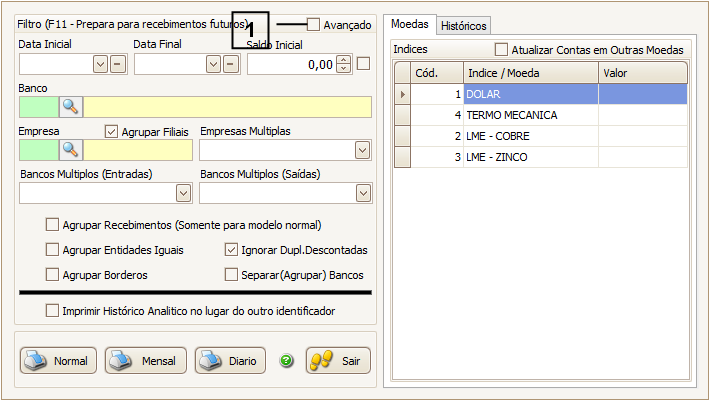Print the Diario report
Image resolution: width=710 pixels, height=401 pixels.
click(x=231, y=361)
